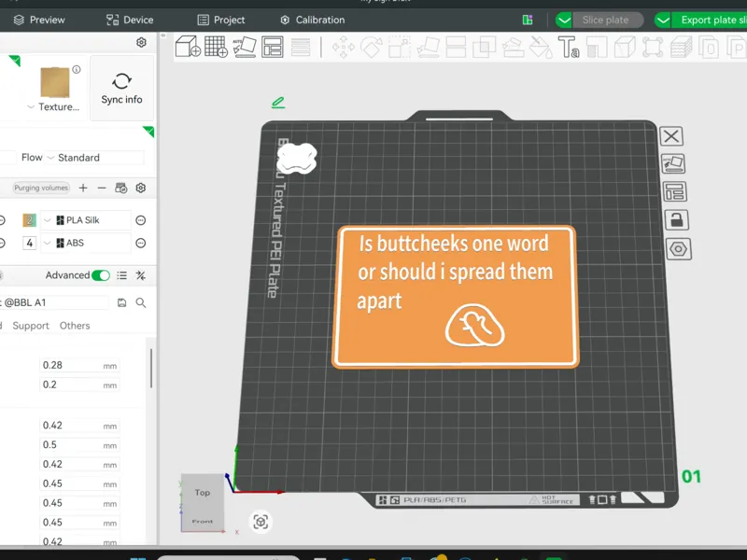Click the search icon beside @BBL A1

pyautogui.click(x=141, y=302)
